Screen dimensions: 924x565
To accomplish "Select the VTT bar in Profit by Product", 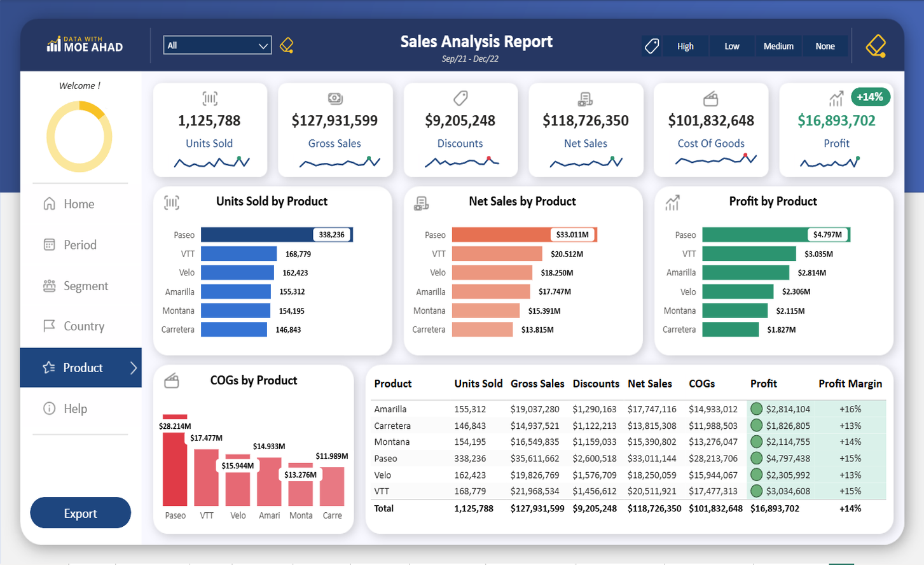I will pos(749,254).
